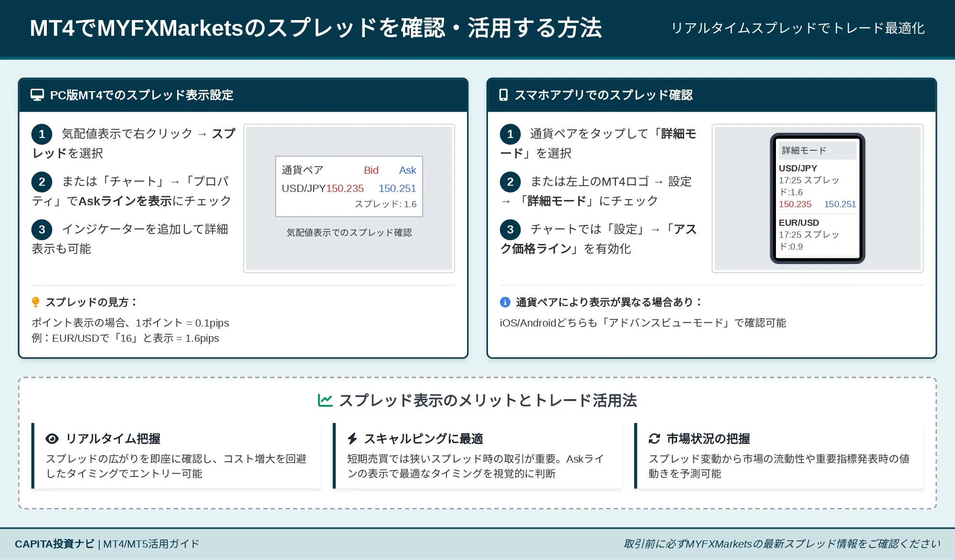Click the line ポイント表示の場合、1ポイント = 0.1pips
Viewport: 955px width, 560px height.
130,323
